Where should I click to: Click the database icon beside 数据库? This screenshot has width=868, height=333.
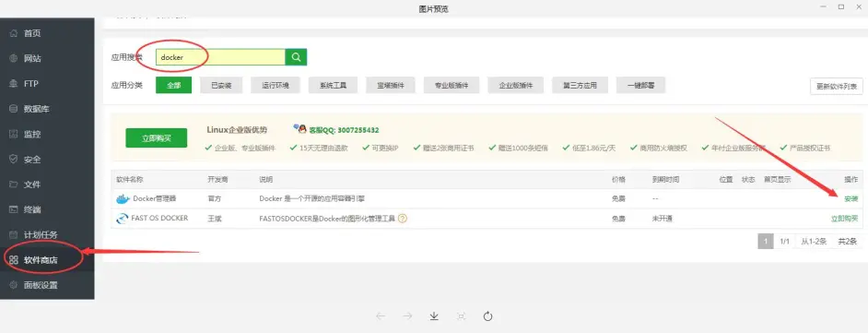14,109
